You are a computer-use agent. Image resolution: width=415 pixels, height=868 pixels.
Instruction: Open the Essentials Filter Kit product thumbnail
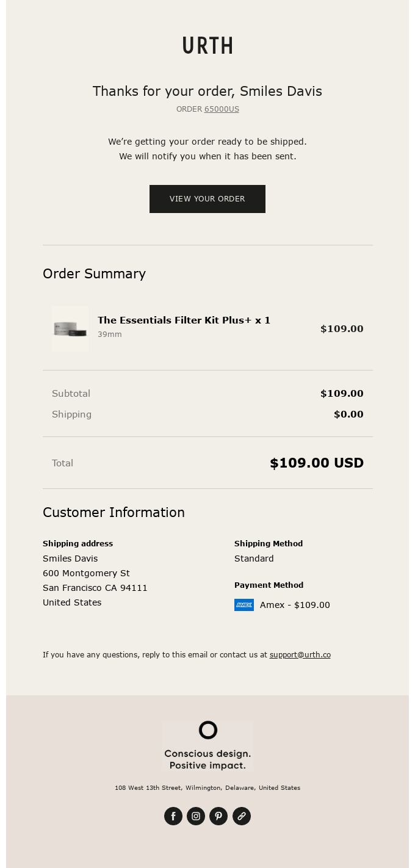click(x=70, y=329)
